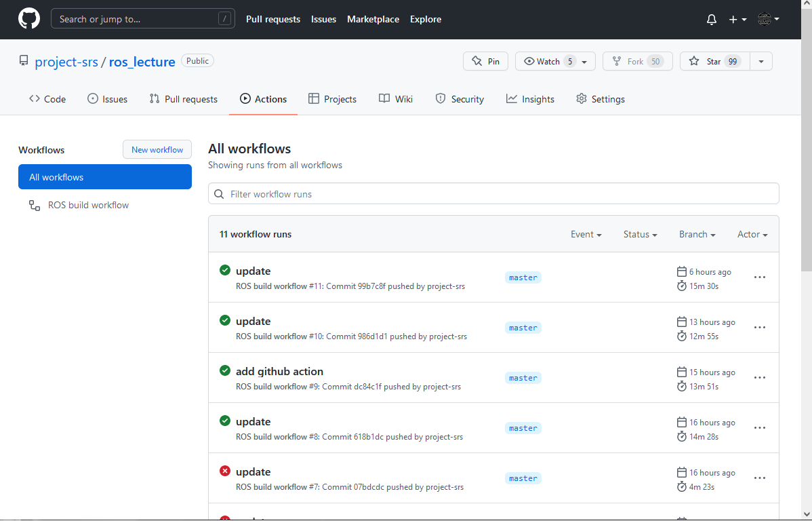Star the repository
The height and width of the screenshot is (521, 812).
pos(714,61)
